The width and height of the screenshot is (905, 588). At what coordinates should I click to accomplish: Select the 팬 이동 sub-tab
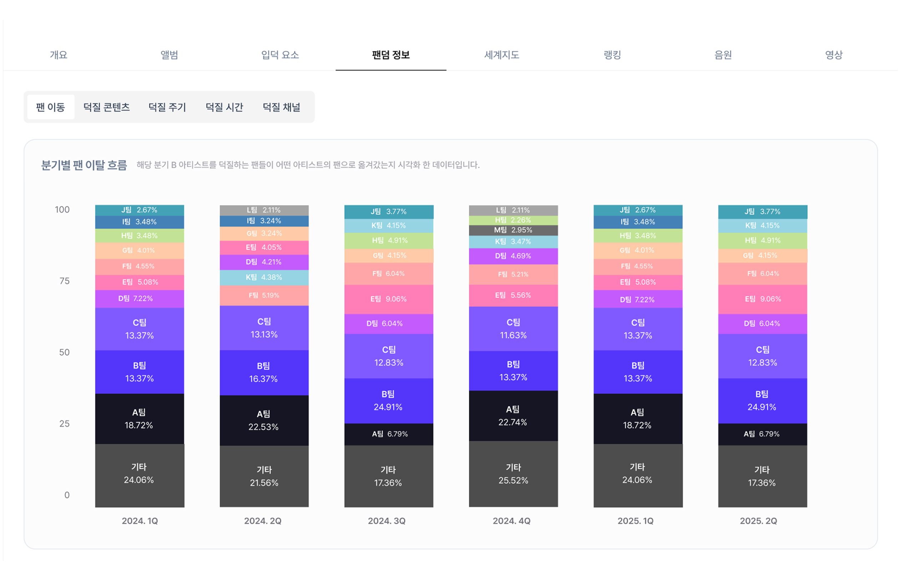(x=51, y=107)
